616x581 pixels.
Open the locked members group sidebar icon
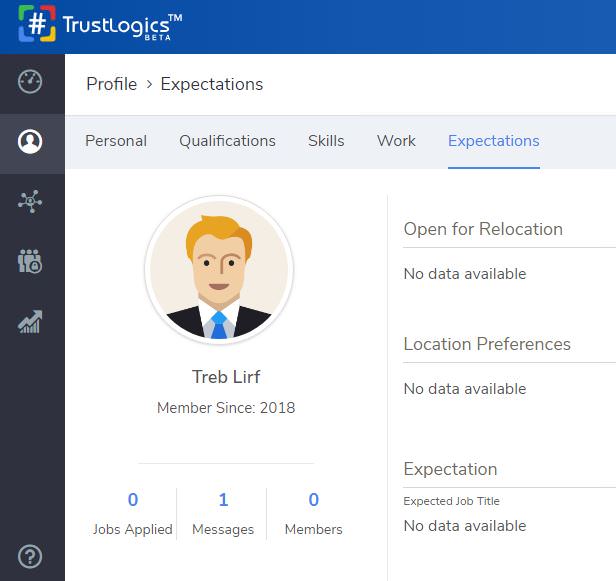pos(30,261)
